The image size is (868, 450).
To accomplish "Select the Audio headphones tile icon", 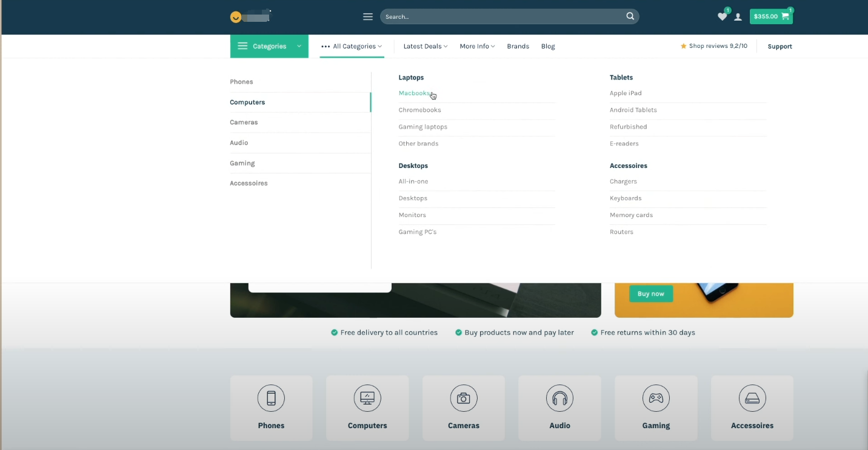I will (x=559, y=398).
